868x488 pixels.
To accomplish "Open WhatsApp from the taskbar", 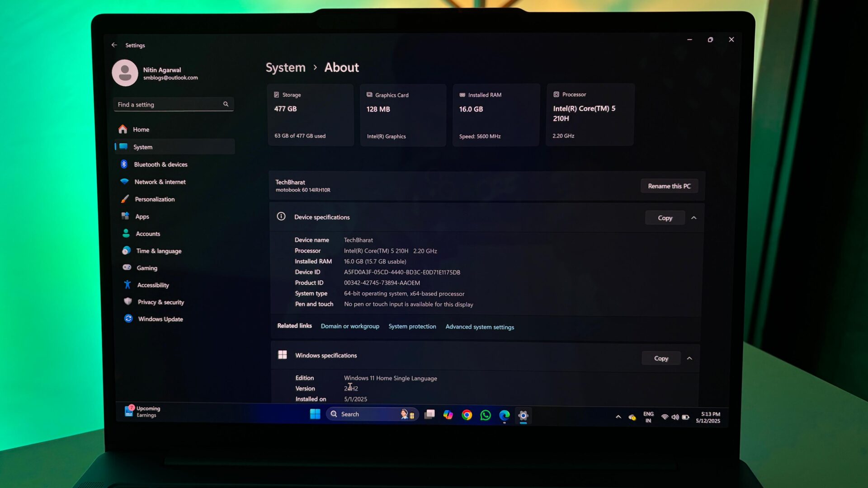I will click(x=486, y=415).
